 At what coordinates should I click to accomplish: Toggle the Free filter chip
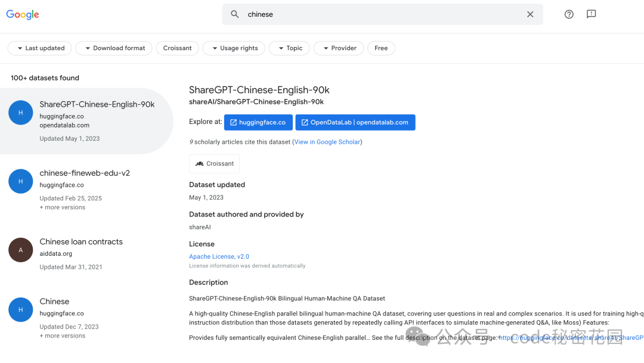[x=381, y=48]
